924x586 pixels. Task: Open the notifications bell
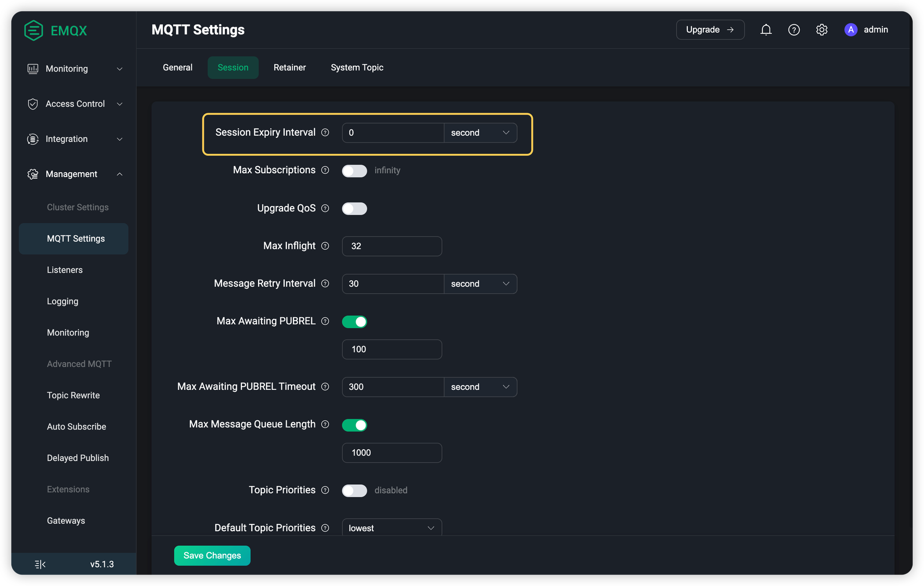765,30
